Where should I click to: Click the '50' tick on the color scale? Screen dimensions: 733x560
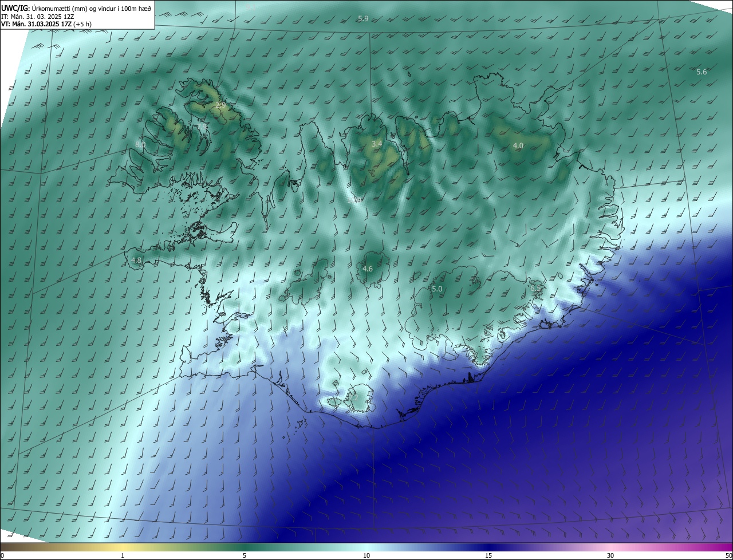click(x=729, y=555)
